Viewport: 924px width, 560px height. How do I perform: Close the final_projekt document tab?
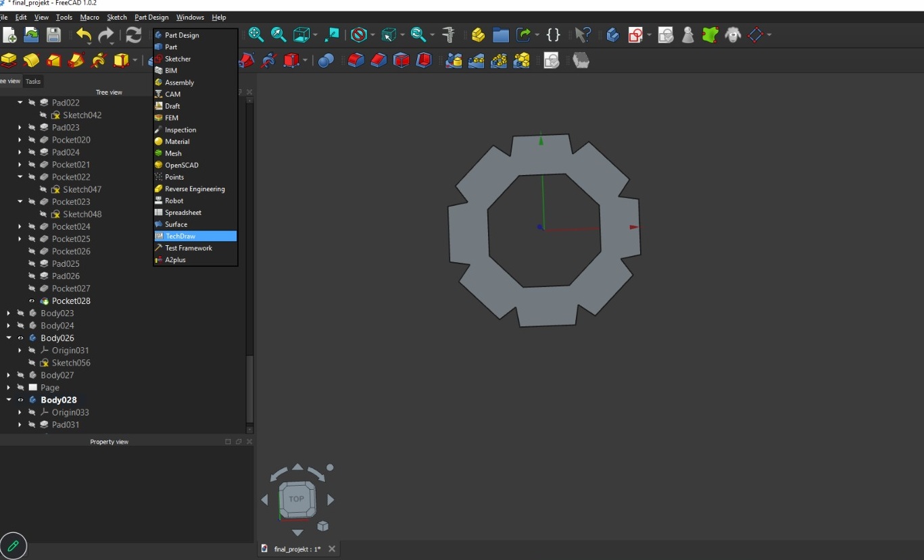click(x=331, y=549)
